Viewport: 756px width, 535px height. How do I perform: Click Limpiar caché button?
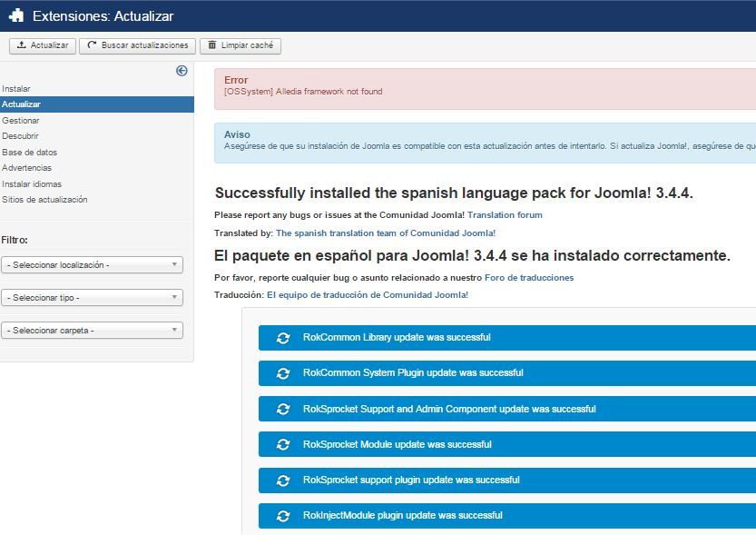(241, 45)
